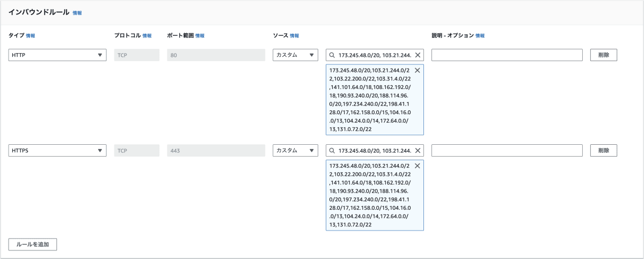Open 情報 link next to ソース
Screen dimensions: 644x259
click(295, 36)
